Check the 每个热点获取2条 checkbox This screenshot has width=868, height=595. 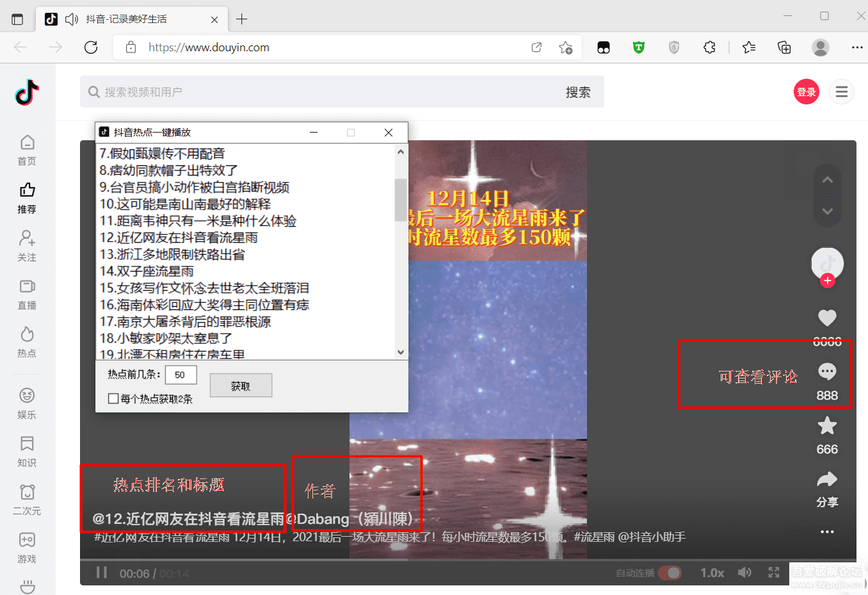(x=113, y=399)
